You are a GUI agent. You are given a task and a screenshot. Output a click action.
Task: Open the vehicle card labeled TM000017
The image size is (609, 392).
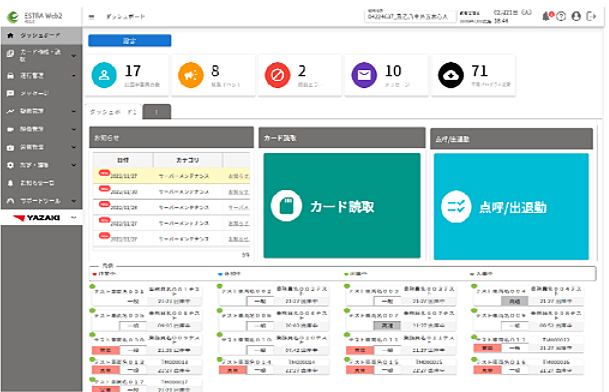click(147, 385)
